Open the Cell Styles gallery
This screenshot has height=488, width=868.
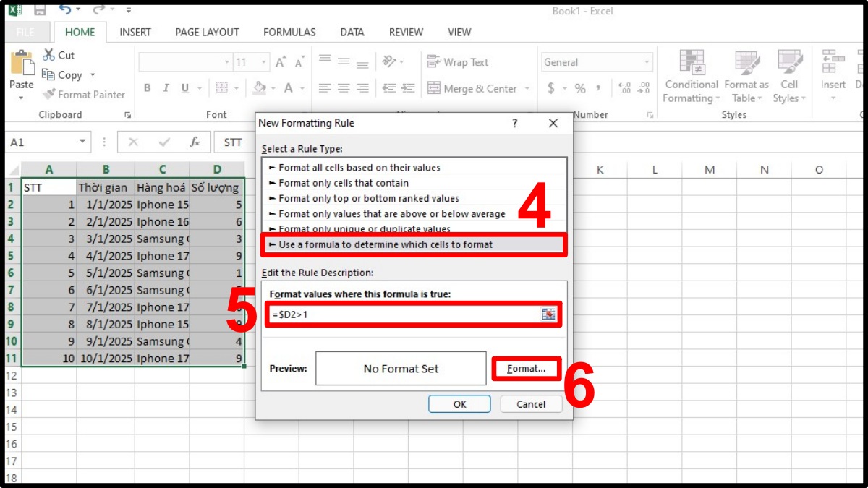coord(789,77)
